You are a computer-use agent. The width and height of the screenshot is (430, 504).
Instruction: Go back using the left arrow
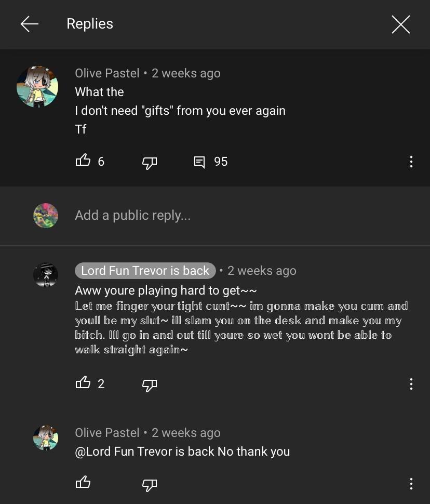point(30,24)
